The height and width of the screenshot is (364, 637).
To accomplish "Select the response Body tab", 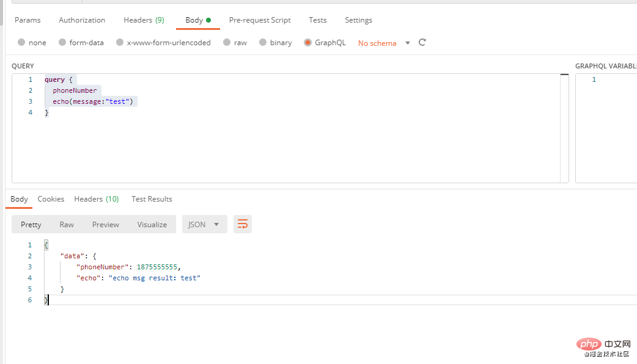I will pyautogui.click(x=19, y=199).
